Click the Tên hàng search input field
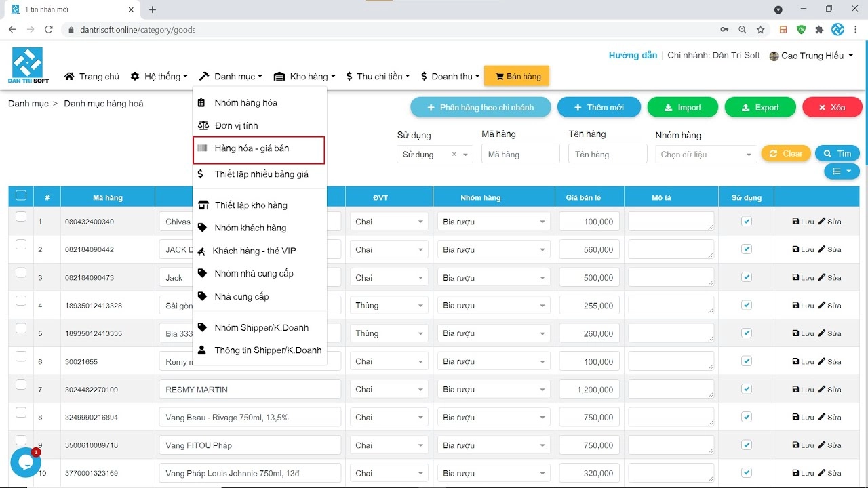 608,155
